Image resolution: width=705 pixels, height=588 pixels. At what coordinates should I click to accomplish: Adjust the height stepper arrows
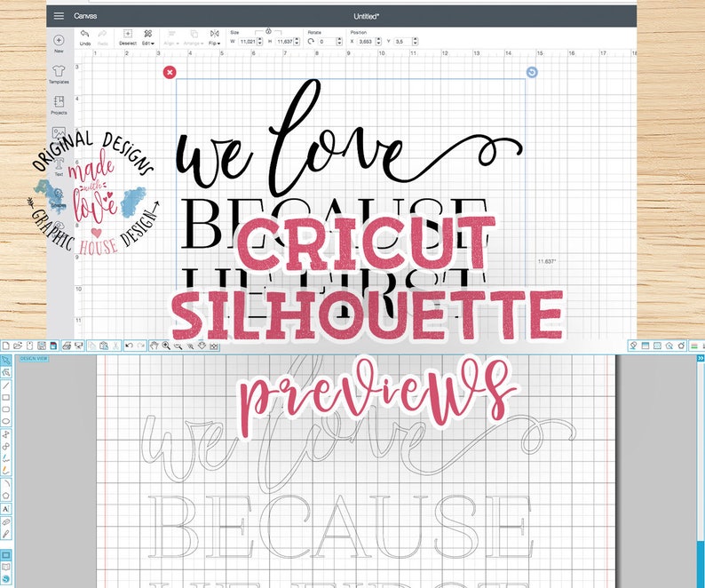click(297, 42)
